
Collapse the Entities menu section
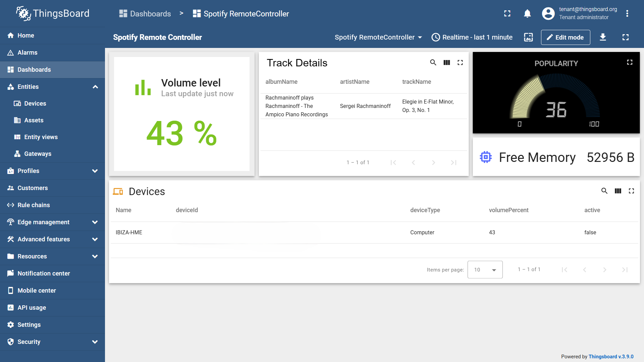click(x=95, y=87)
